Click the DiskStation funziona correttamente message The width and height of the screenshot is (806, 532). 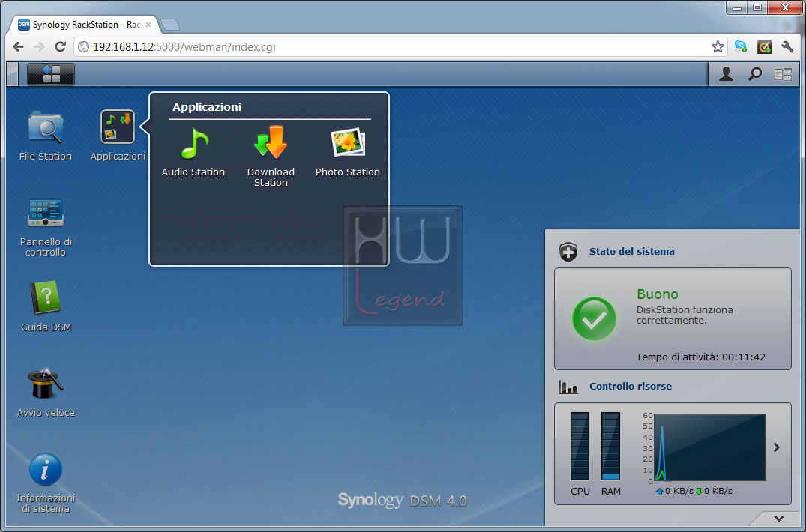pos(685,315)
